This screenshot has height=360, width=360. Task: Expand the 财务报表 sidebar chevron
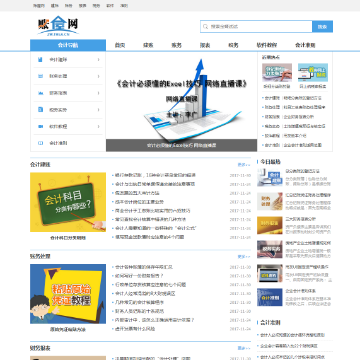point(98,93)
